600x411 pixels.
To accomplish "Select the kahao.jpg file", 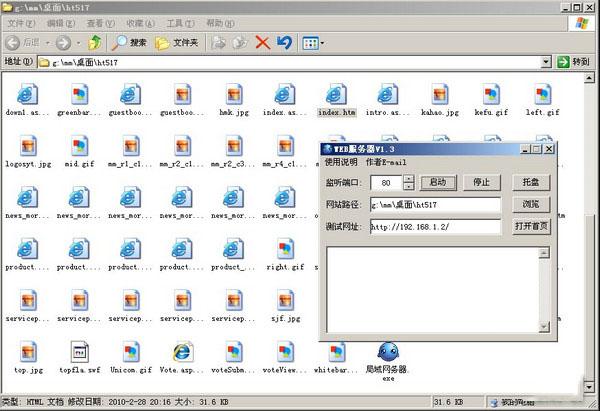I will tap(440, 100).
